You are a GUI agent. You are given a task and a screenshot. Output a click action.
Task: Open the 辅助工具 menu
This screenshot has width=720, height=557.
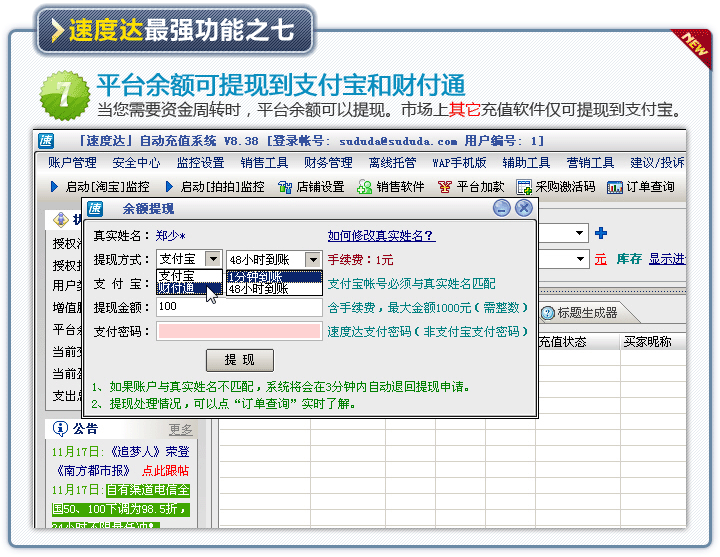coord(526,163)
